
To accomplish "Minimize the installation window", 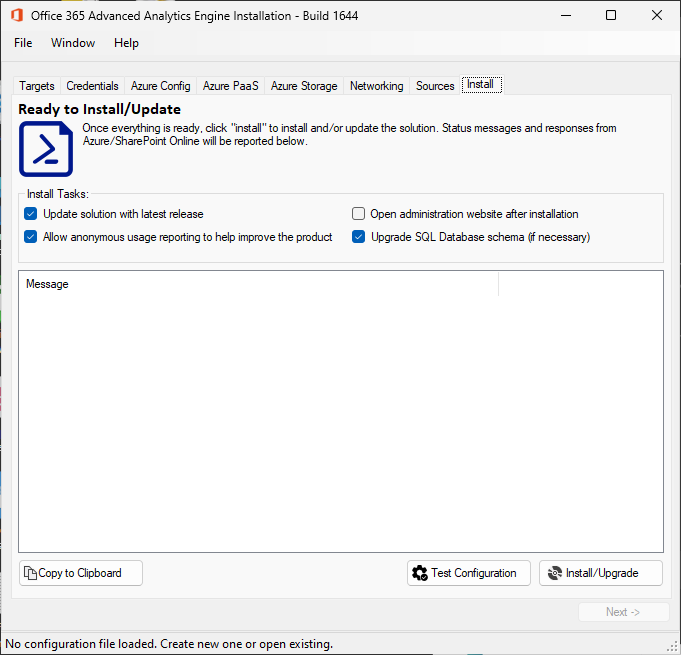I will pyautogui.click(x=566, y=15).
